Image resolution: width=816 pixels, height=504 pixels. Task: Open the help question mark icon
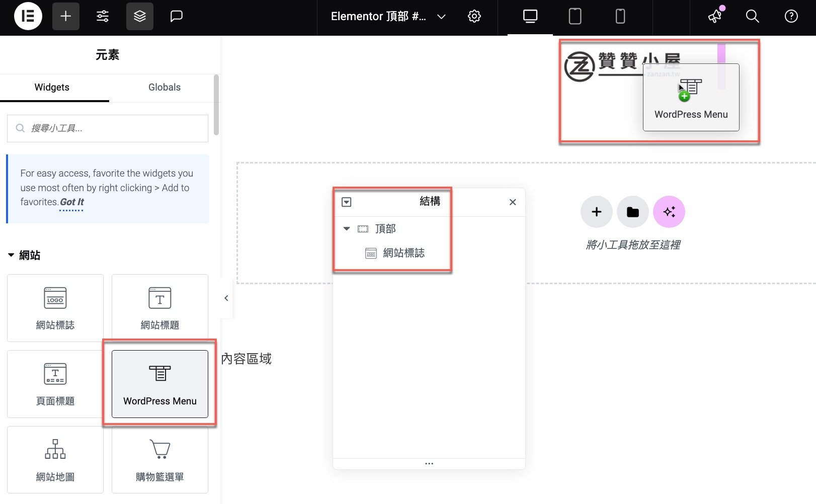[x=791, y=17]
